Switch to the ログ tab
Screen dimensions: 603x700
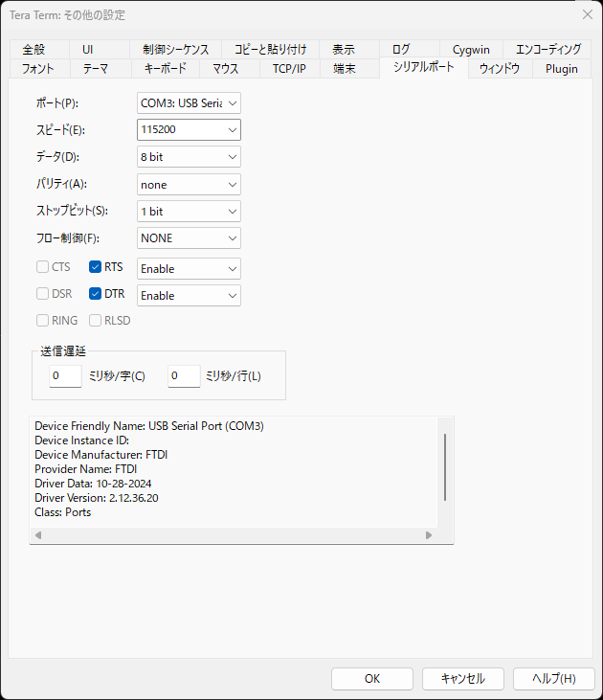(410, 49)
